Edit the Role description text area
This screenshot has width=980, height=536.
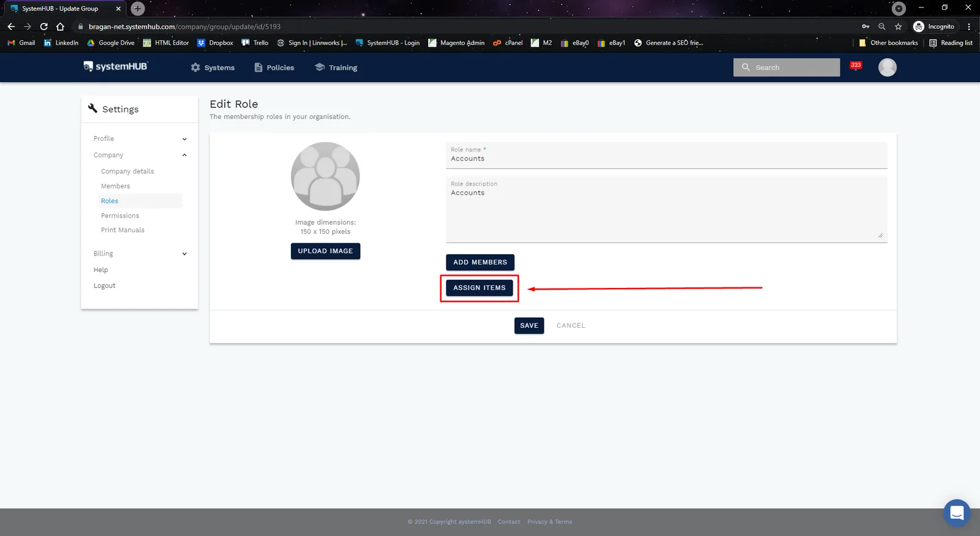pyautogui.click(x=666, y=209)
